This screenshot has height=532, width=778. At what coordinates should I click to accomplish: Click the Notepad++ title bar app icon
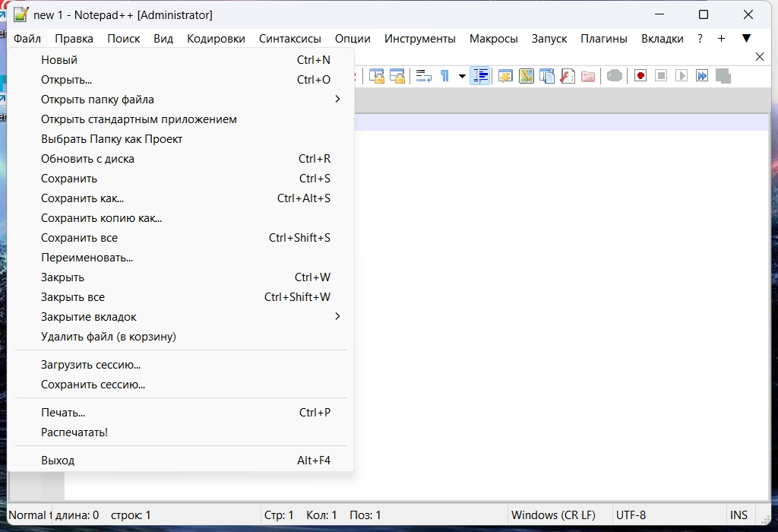pos(21,14)
